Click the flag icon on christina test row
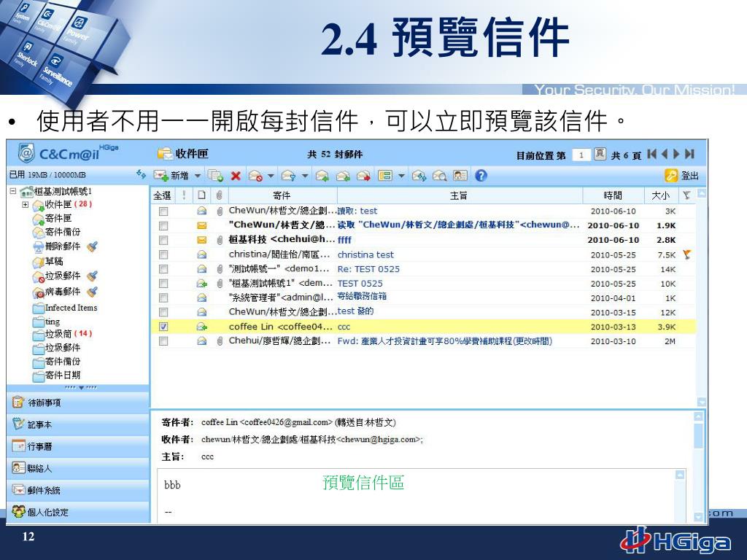The height and width of the screenshot is (560, 747). [686, 254]
